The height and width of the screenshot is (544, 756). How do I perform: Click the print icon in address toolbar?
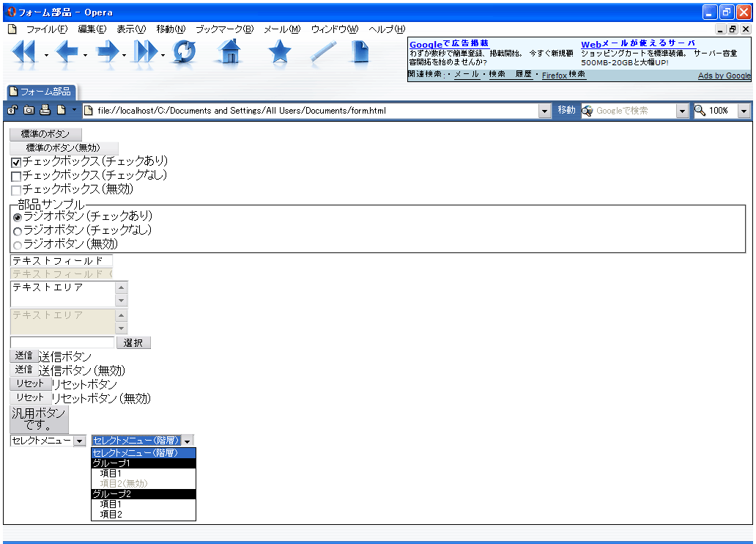[x=45, y=110]
